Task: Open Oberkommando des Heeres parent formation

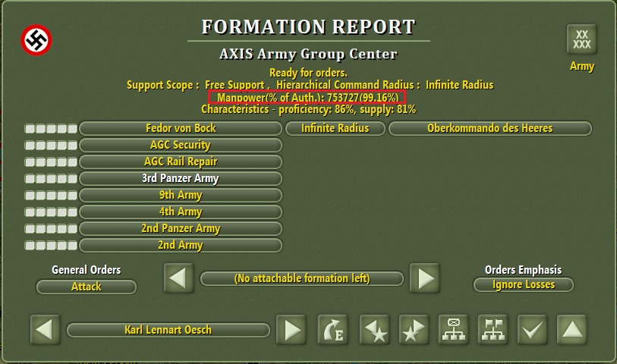Action: click(490, 129)
